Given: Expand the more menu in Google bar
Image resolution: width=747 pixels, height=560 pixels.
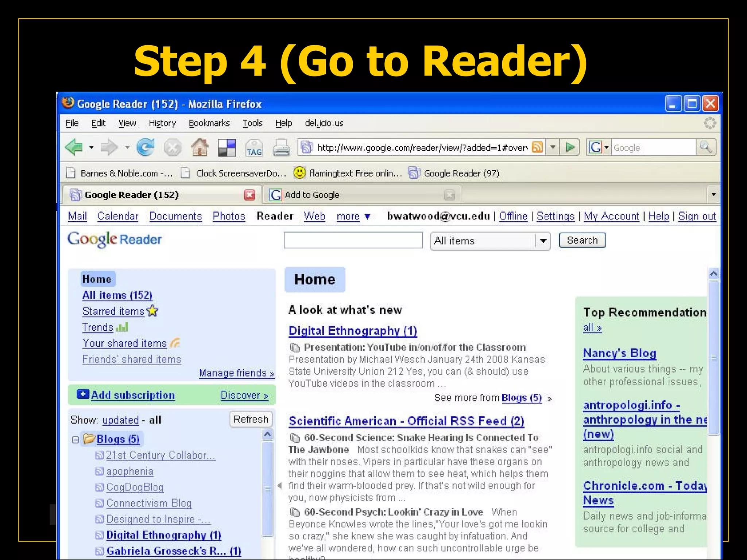Looking at the screenshot, I should coord(353,216).
